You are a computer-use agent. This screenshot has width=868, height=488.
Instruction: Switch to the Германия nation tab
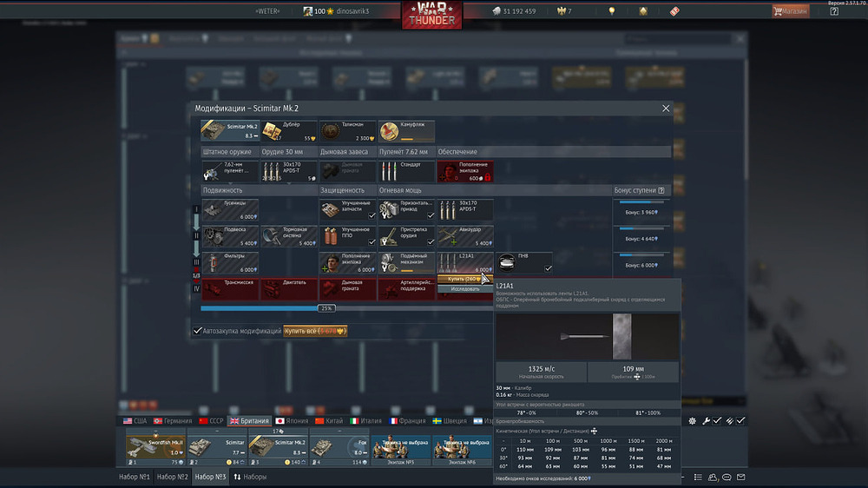(x=173, y=421)
